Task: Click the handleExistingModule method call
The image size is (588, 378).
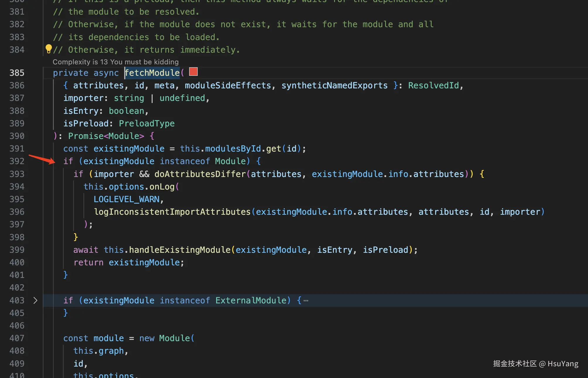Action: point(180,250)
